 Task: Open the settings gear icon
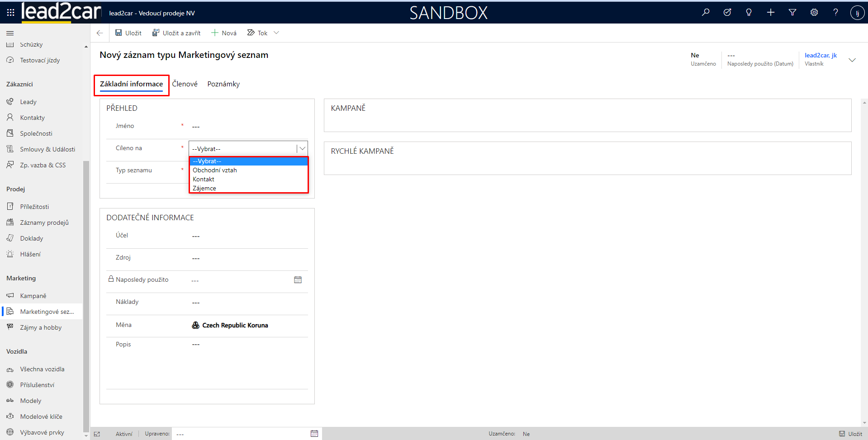pyautogui.click(x=814, y=13)
